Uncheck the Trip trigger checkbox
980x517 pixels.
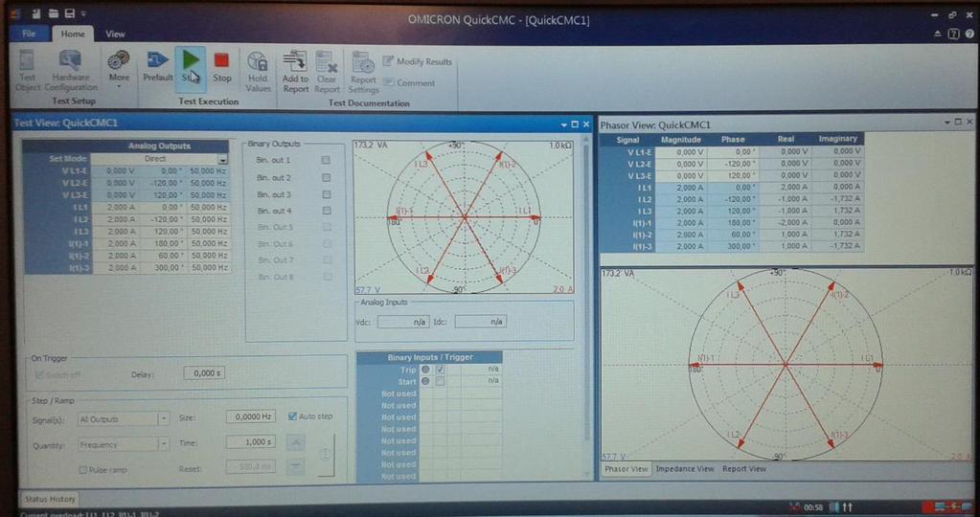pyautogui.click(x=441, y=370)
